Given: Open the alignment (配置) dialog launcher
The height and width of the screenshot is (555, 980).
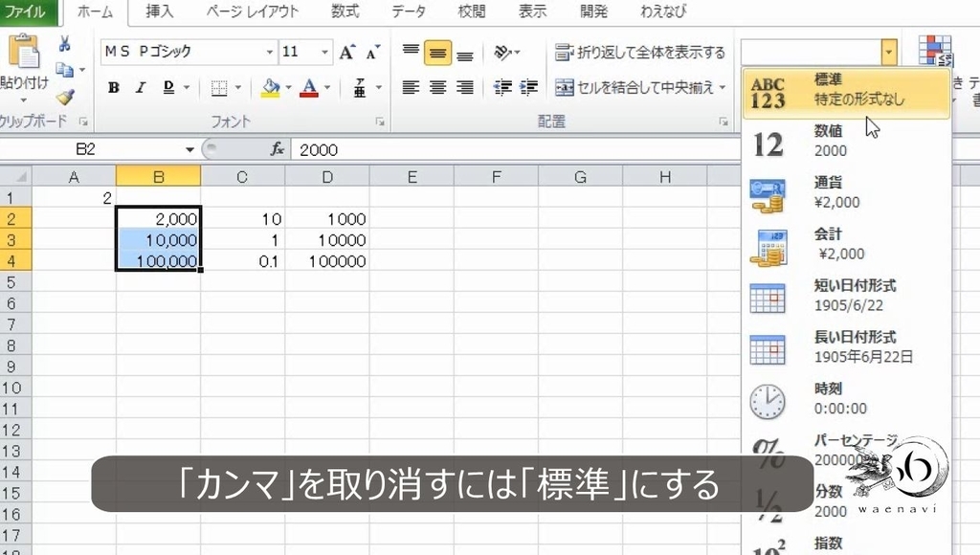Looking at the screenshot, I should coord(724,122).
